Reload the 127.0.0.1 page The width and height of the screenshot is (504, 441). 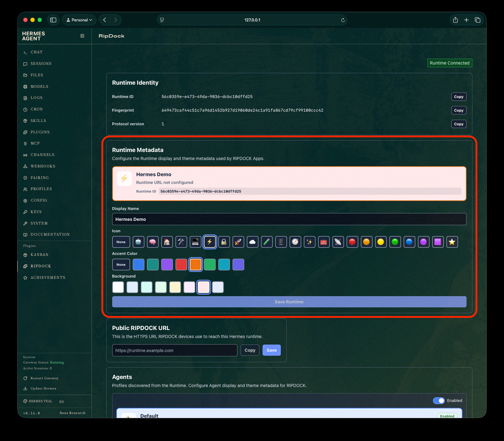pyautogui.click(x=343, y=20)
